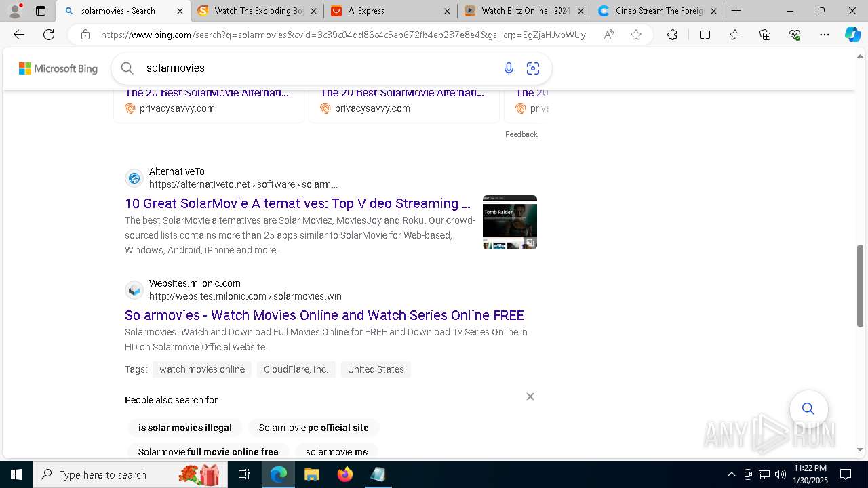This screenshot has width=868, height=488.
Task: Open Split screen icon
Action: [705, 35]
